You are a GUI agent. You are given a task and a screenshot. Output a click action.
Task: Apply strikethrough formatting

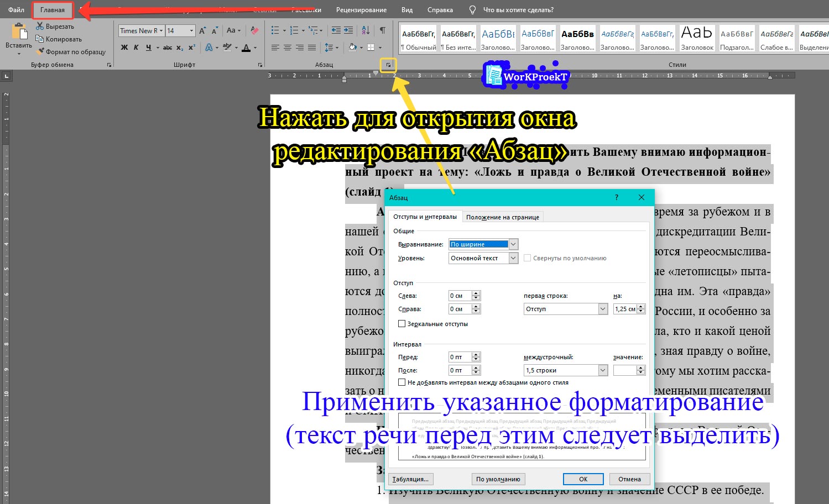168,48
